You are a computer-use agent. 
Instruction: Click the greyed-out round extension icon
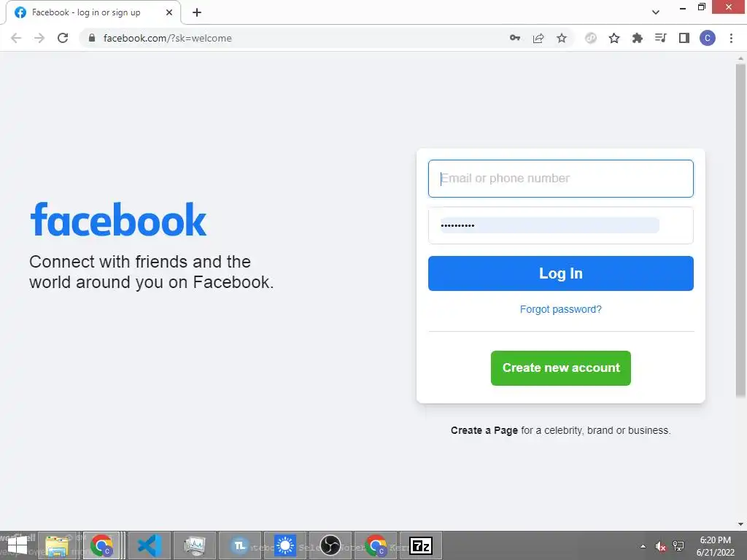pos(591,38)
